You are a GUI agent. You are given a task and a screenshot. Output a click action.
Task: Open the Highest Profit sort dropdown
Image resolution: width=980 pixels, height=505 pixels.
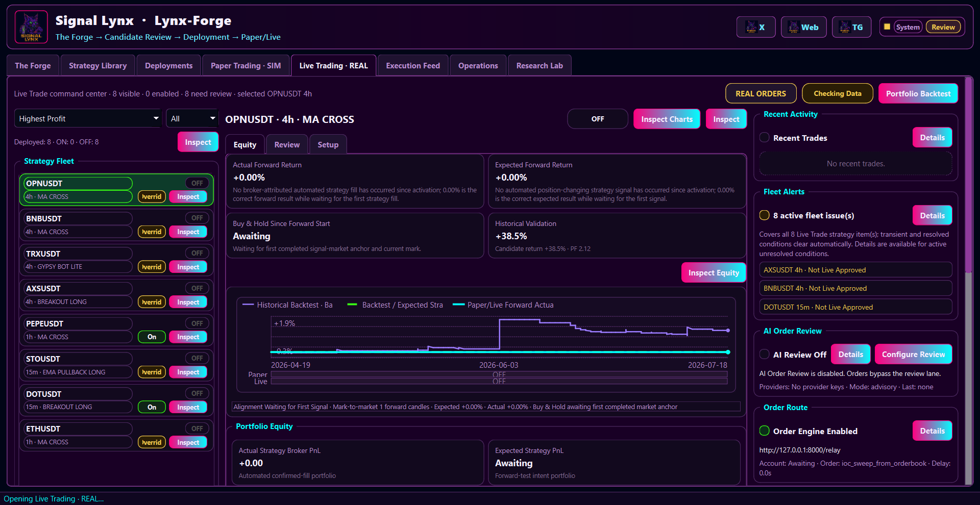(88, 118)
